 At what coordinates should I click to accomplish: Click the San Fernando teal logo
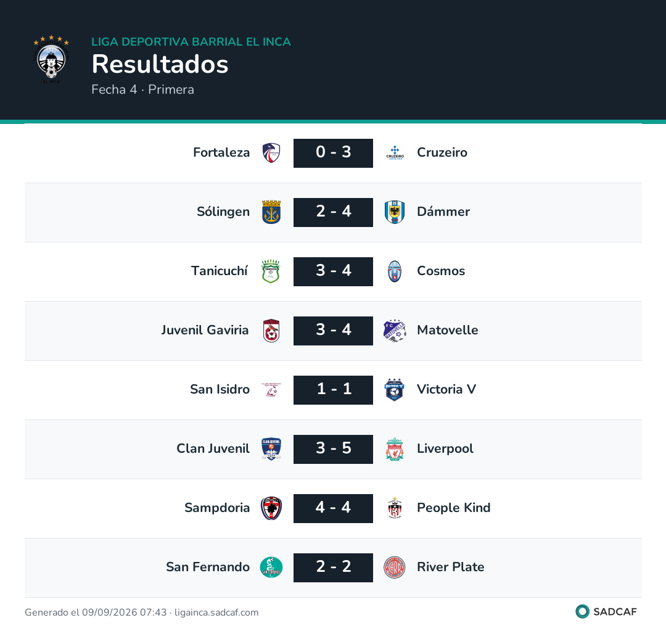pyautogui.click(x=271, y=567)
